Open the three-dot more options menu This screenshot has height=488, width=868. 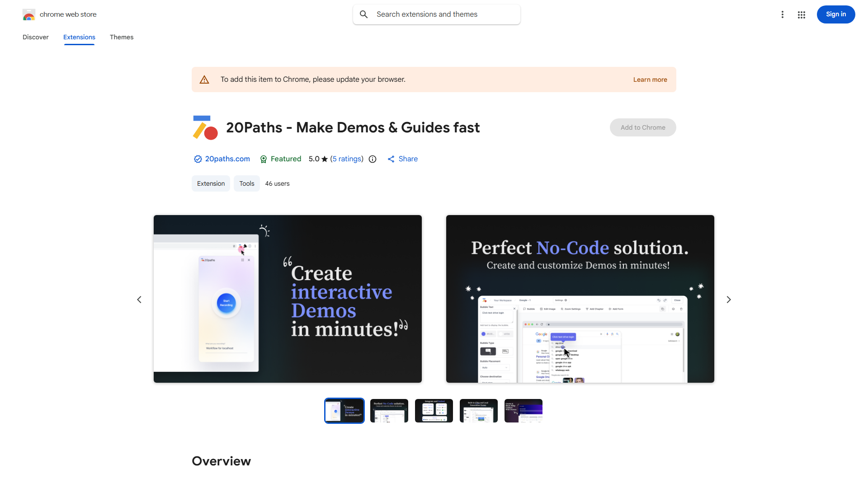782,14
